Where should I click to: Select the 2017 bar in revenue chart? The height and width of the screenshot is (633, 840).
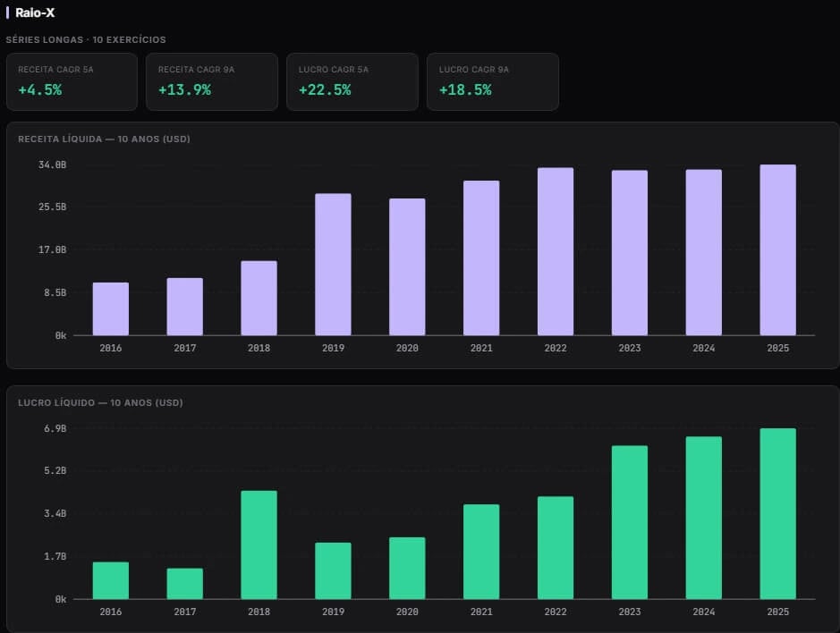coord(185,307)
